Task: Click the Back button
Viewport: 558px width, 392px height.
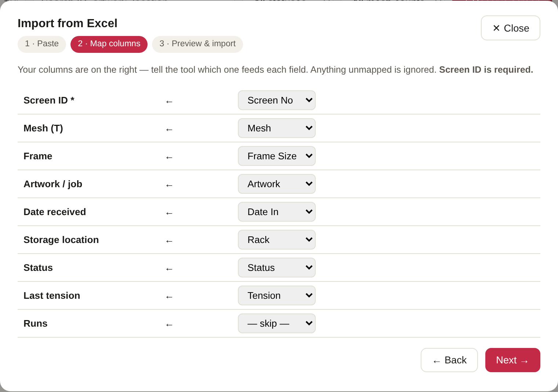Action: pyautogui.click(x=449, y=360)
